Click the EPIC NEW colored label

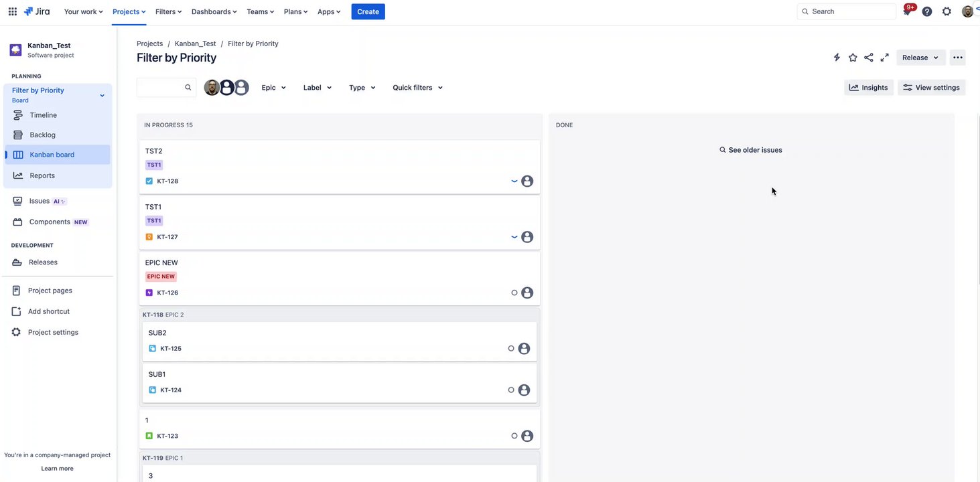click(161, 276)
